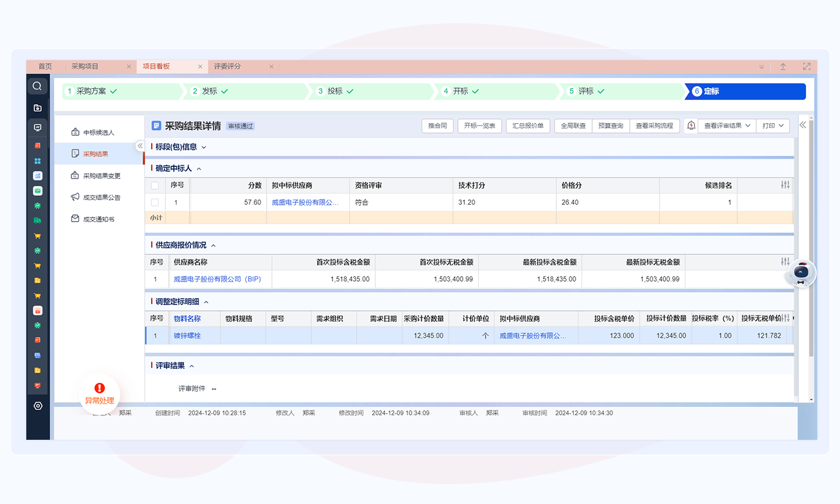Click the 汇总报价单 button
Viewport: 840px width, 504px height.
(528, 125)
